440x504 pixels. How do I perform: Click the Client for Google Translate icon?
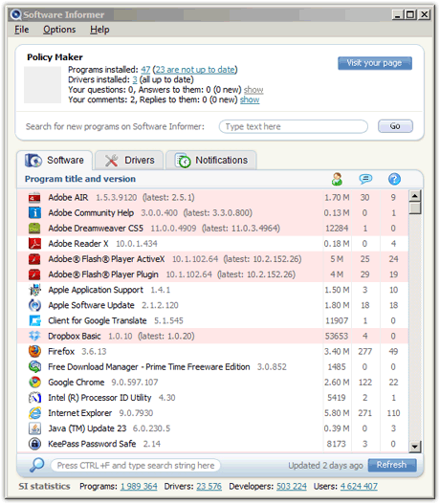tap(34, 320)
